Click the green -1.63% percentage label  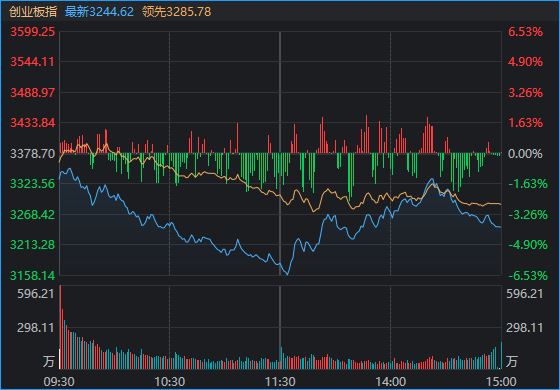tap(528, 184)
